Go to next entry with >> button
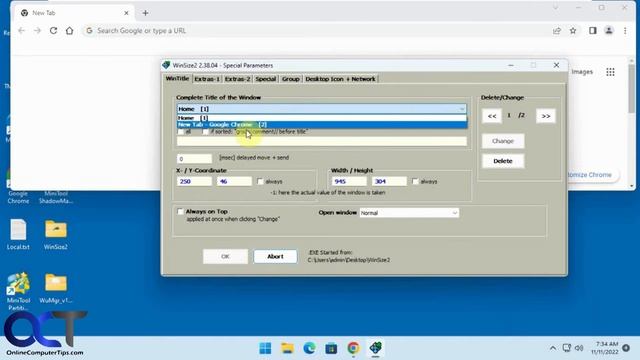This screenshot has width=640, height=360. [x=546, y=116]
